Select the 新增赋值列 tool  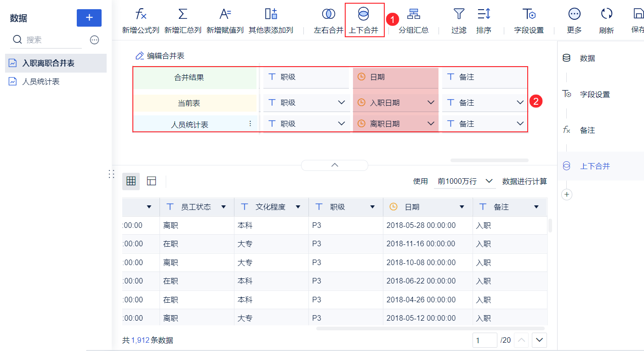[225, 21]
